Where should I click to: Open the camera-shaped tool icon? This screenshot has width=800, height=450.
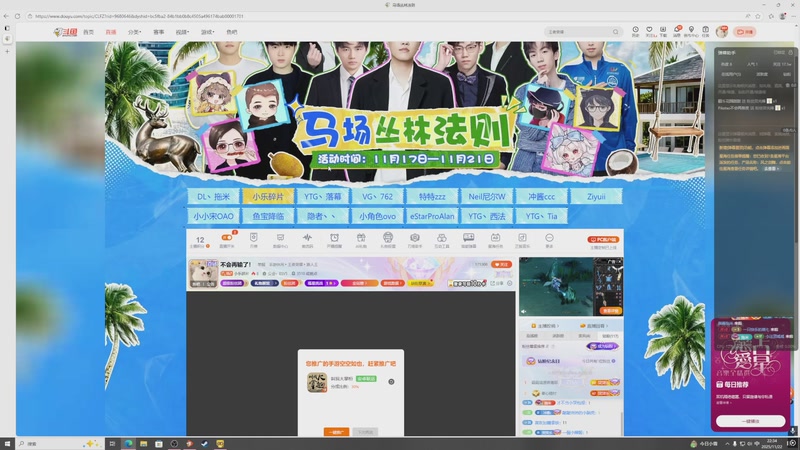pyautogui.click(x=415, y=238)
